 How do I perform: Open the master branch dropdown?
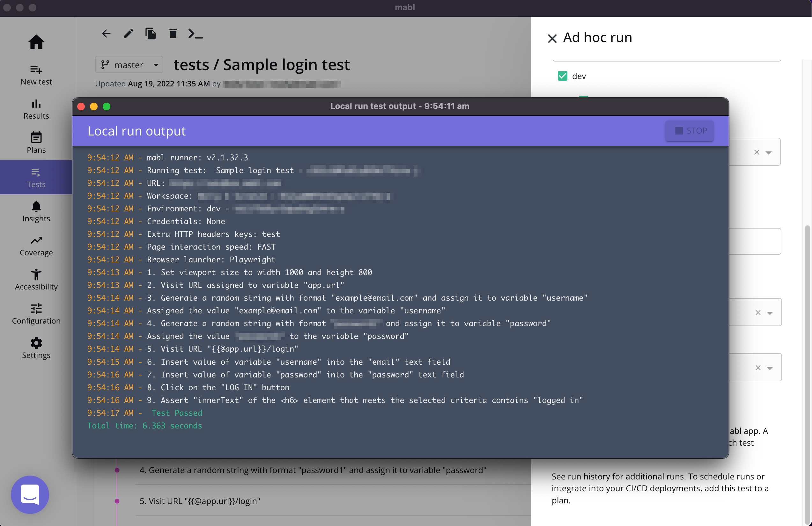click(129, 65)
